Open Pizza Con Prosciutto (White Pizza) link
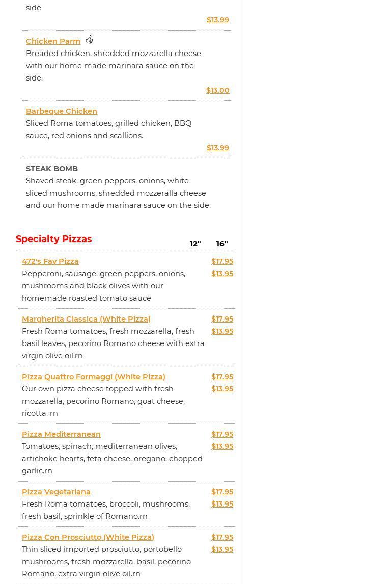Viewport: 392px width, 584px height. click(88, 537)
